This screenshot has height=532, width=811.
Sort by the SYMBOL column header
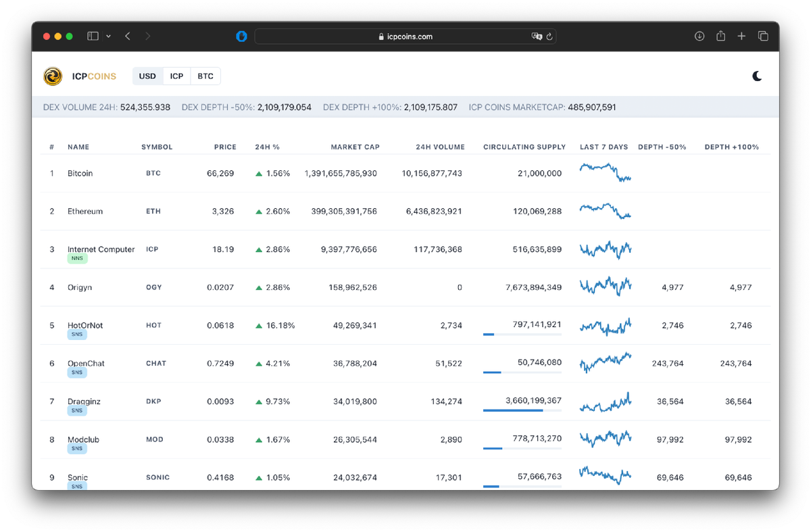[x=157, y=147]
